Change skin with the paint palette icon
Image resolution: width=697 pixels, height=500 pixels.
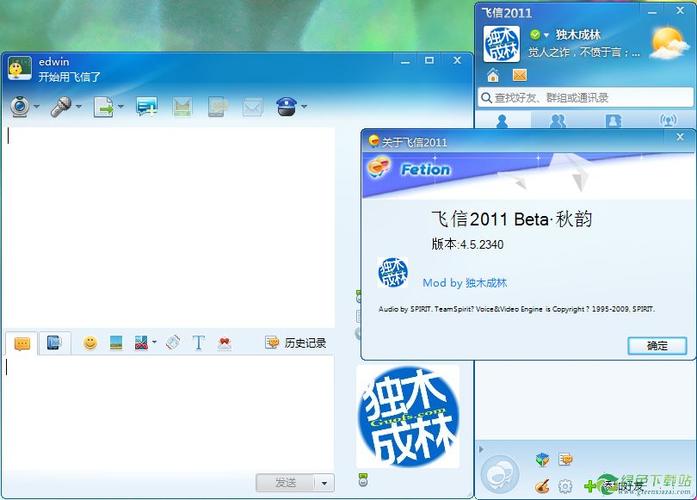click(x=542, y=486)
